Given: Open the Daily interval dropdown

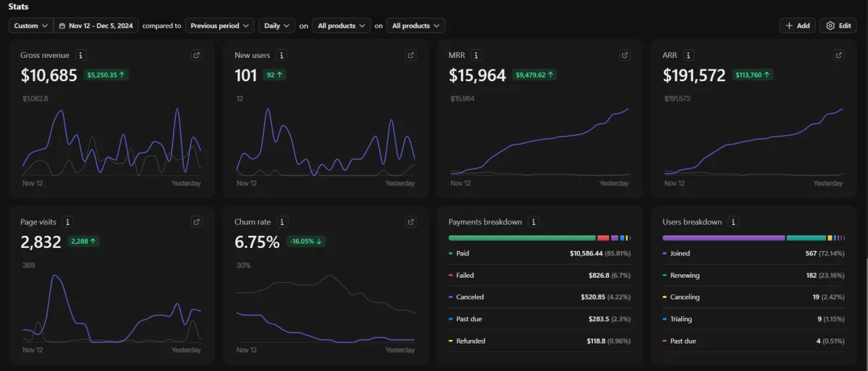Looking at the screenshot, I should coord(277,25).
